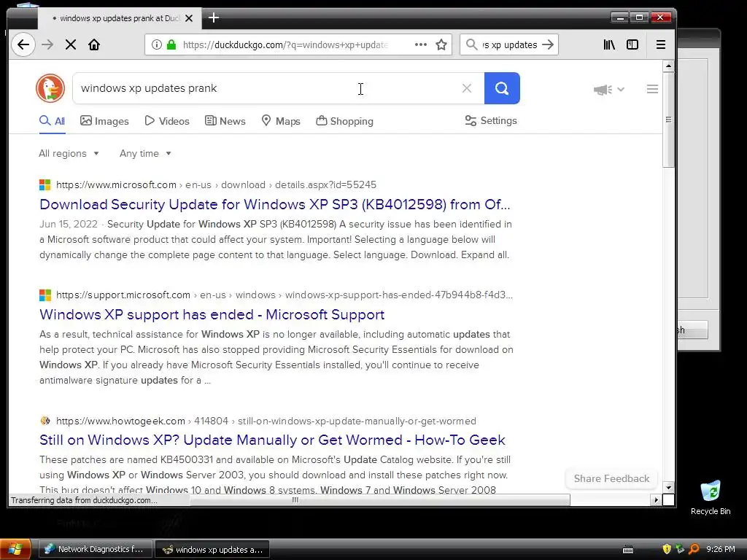Click the keyboard icon in system tray
Image resolution: width=747 pixels, height=560 pixels.
[628, 550]
